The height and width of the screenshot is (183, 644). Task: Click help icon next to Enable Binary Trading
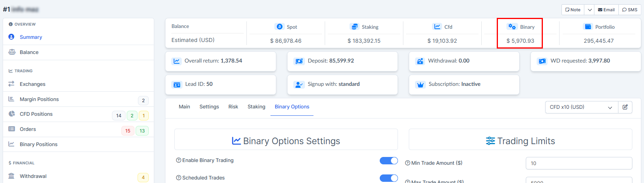pos(179,160)
